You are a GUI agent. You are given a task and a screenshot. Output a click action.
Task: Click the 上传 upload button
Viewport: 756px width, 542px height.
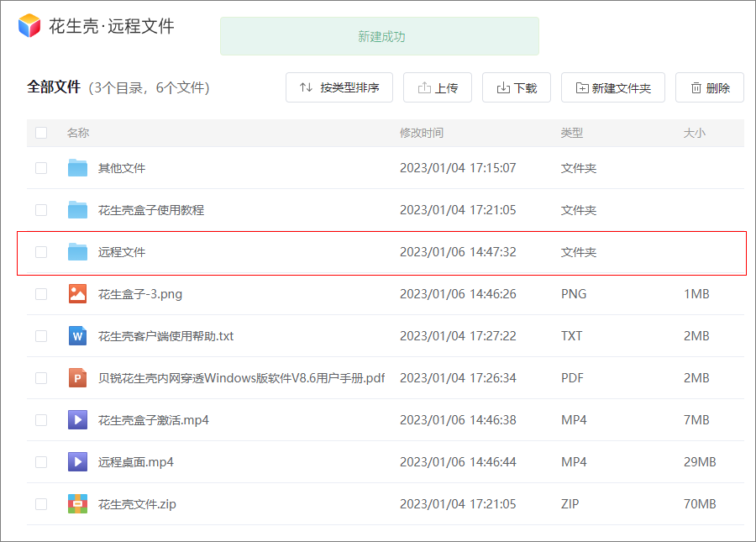click(x=438, y=87)
